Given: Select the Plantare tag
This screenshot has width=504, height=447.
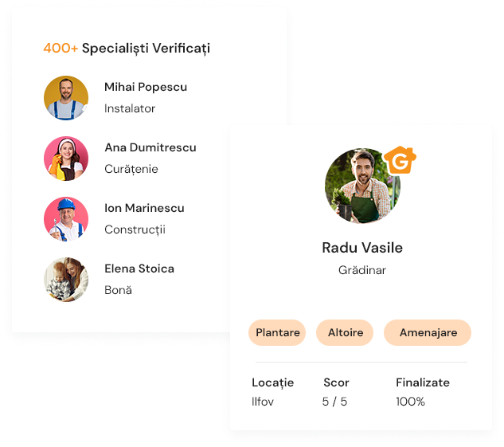Looking at the screenshot, I should point(277,332).
